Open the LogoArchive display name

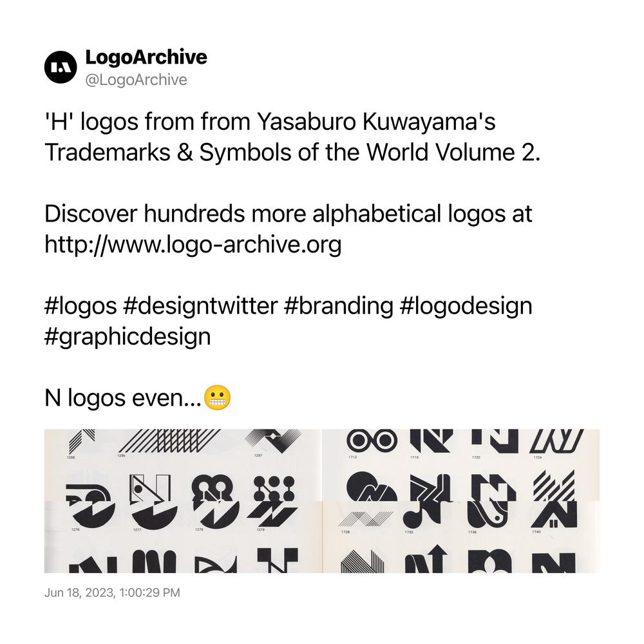[146, 57]
